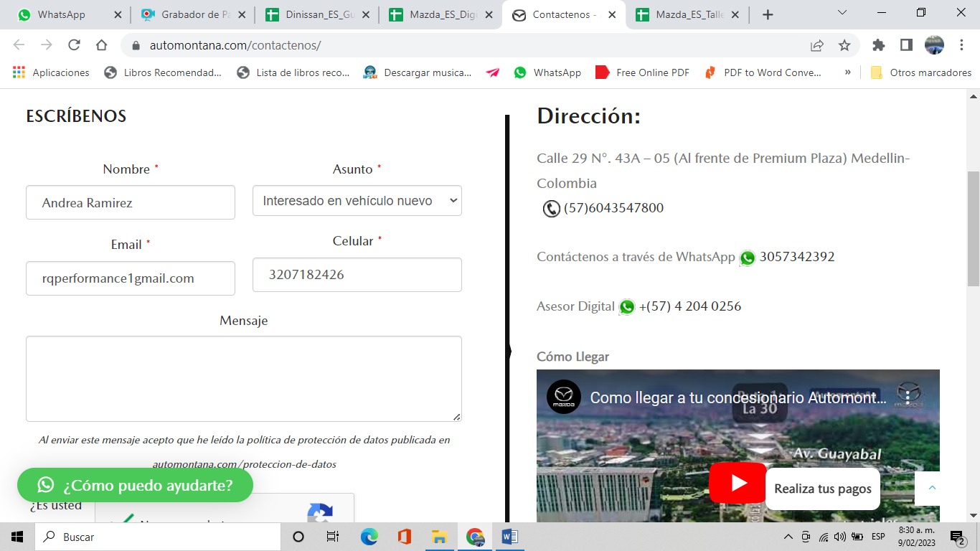980x551 pixels.
Task: Switch to the Dinissan_ES tab
Action: (316, 14)
